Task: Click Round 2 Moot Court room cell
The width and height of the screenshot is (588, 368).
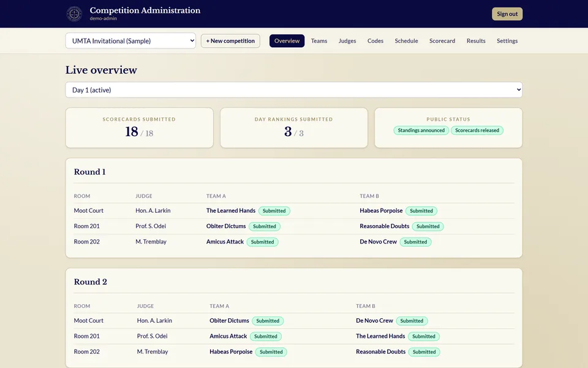Action: tap(88, 321)
